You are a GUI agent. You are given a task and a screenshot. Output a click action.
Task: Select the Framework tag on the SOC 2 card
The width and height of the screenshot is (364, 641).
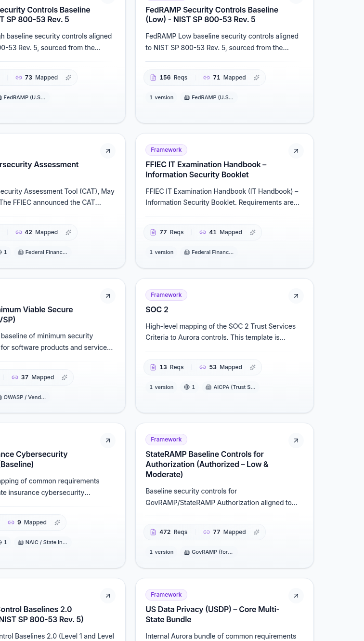click(166, 295)
